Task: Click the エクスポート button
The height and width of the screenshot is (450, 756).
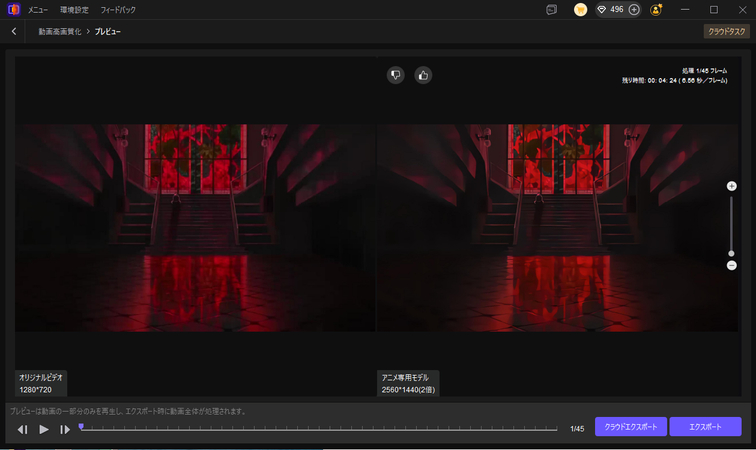Action: point(705,427)
